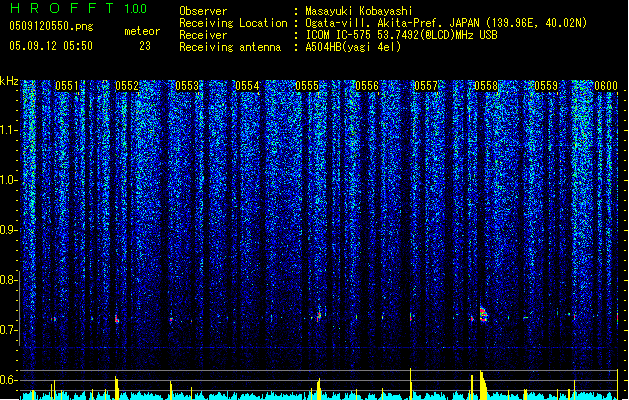The image size is (629, 400).
Task: Click the 0600 time marker
Action: (606, 86)
